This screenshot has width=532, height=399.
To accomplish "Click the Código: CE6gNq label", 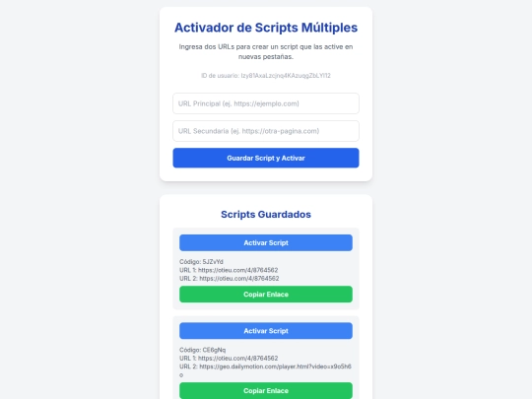I will coord(203,350).
